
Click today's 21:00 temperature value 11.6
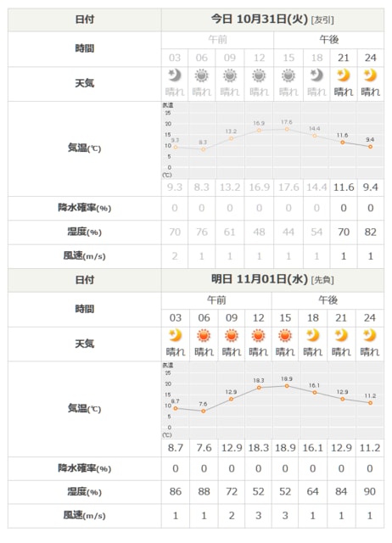click(344, 188)
